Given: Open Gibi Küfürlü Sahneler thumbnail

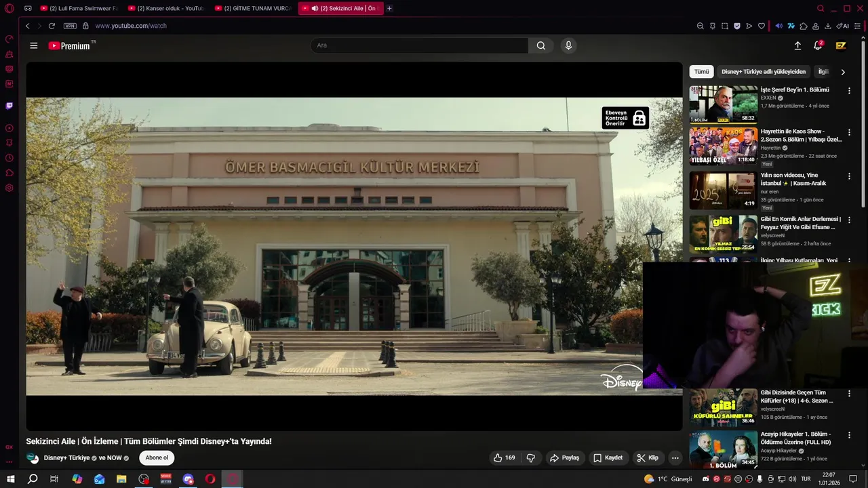Looking at the screenshot, I should point(724,407).
